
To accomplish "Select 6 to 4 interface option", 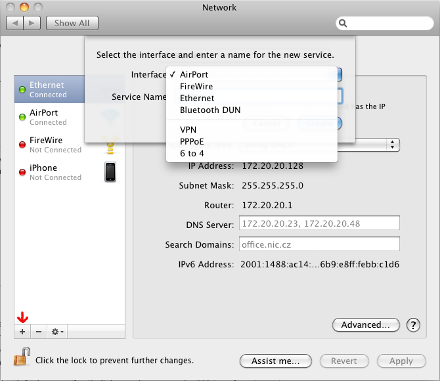I will point(251,153).
